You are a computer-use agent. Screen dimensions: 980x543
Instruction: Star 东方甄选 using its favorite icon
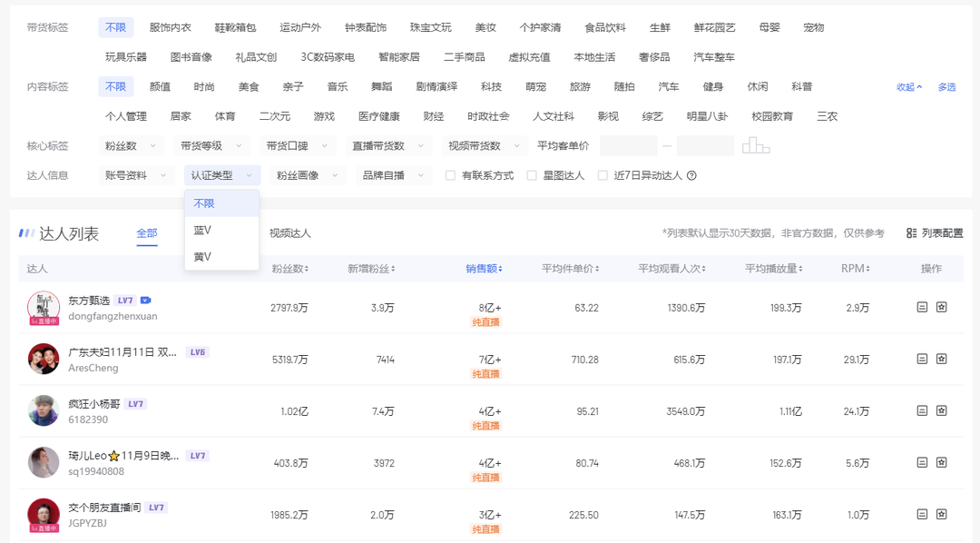pos(941,307)
